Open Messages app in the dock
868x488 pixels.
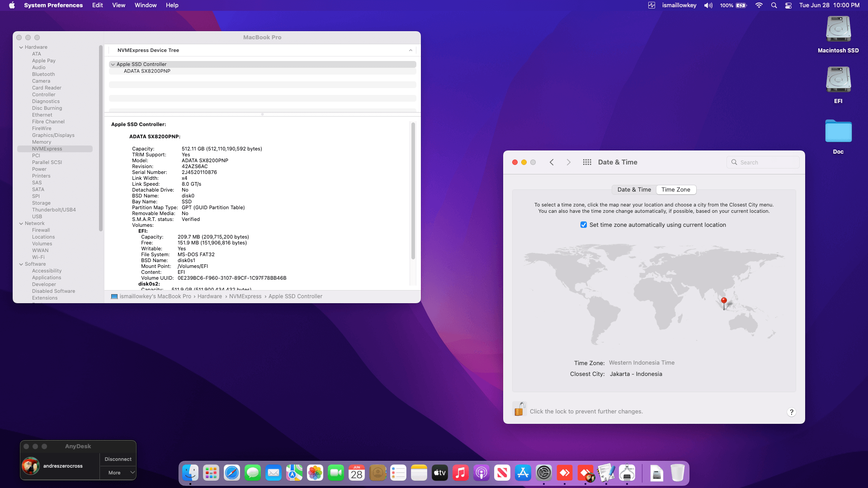253,473
